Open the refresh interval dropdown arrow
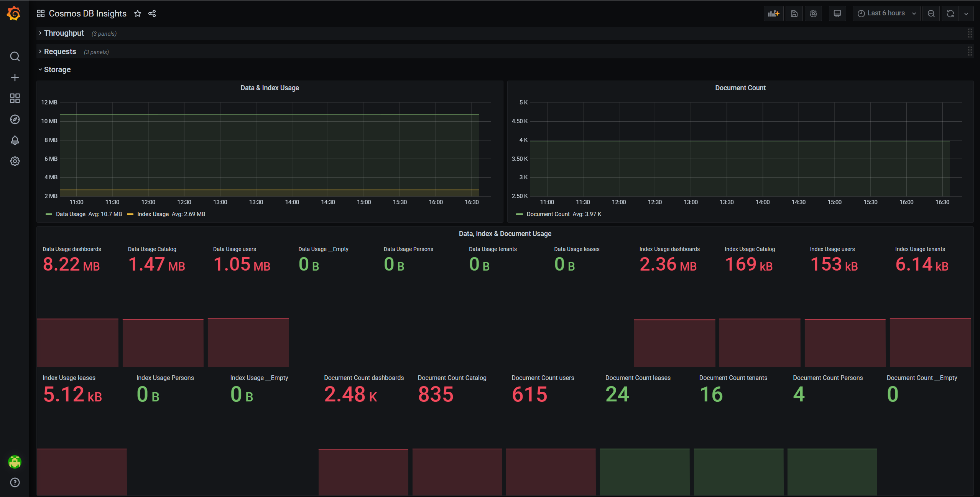Viewport: 980px width, 497px height. pyautogui.click(x=966, y=14)
